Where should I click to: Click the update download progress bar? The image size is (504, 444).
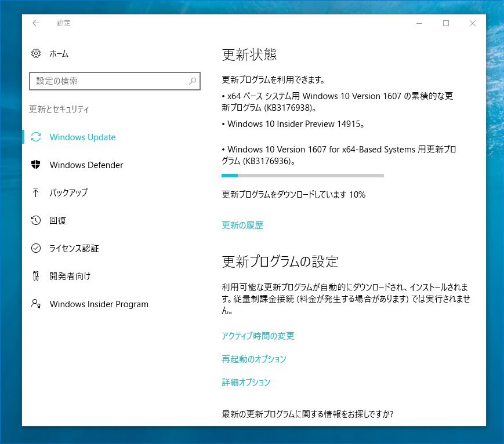click(x=302, y=176)
